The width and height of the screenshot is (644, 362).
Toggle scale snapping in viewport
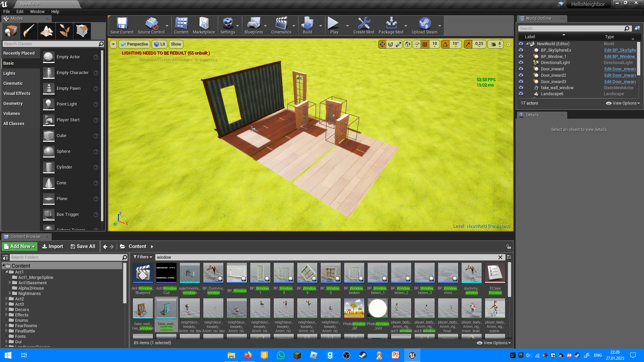point(468,44)
